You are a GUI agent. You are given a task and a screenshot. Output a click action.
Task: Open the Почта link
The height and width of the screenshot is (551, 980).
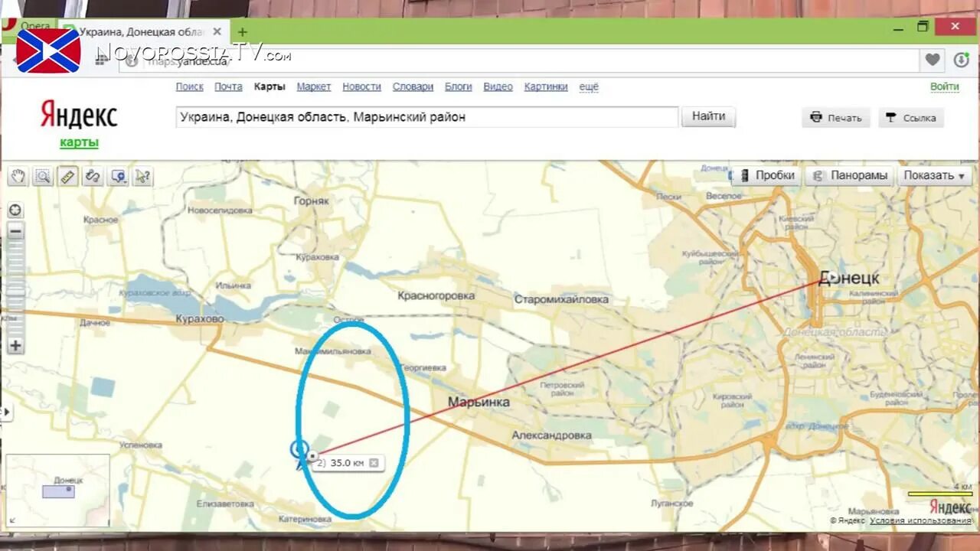(228, 86)
